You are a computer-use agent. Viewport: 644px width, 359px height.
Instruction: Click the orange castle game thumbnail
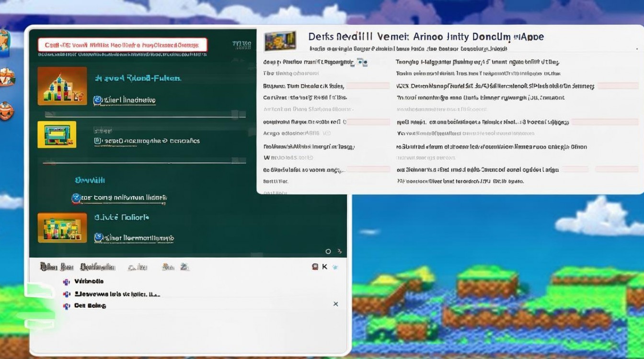pos(62,86)
